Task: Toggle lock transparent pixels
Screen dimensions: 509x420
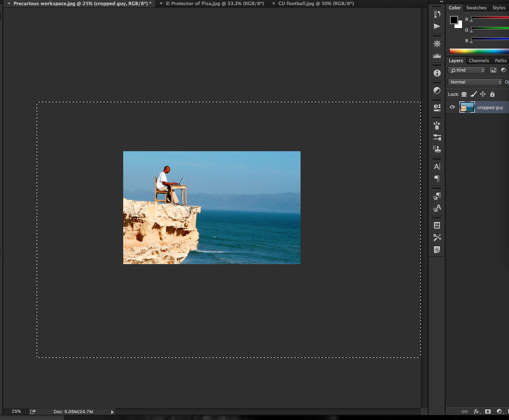Action: pyautogui.click(x=464, y=94)
